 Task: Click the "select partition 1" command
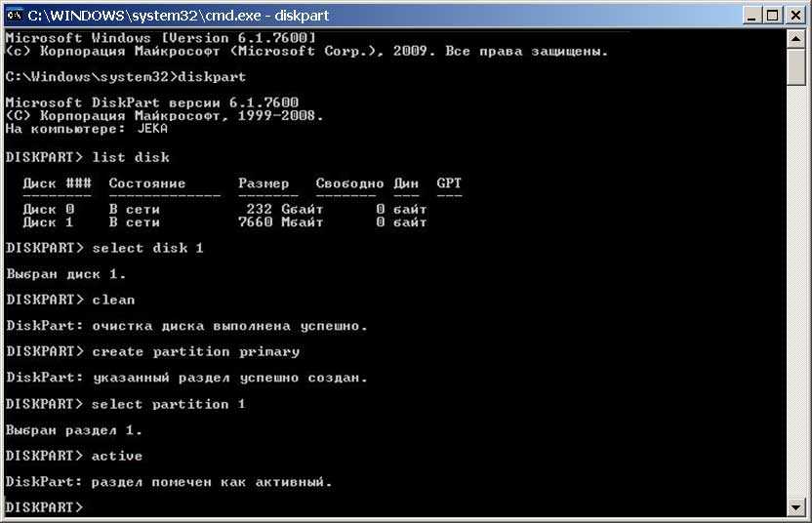[168, 404]
